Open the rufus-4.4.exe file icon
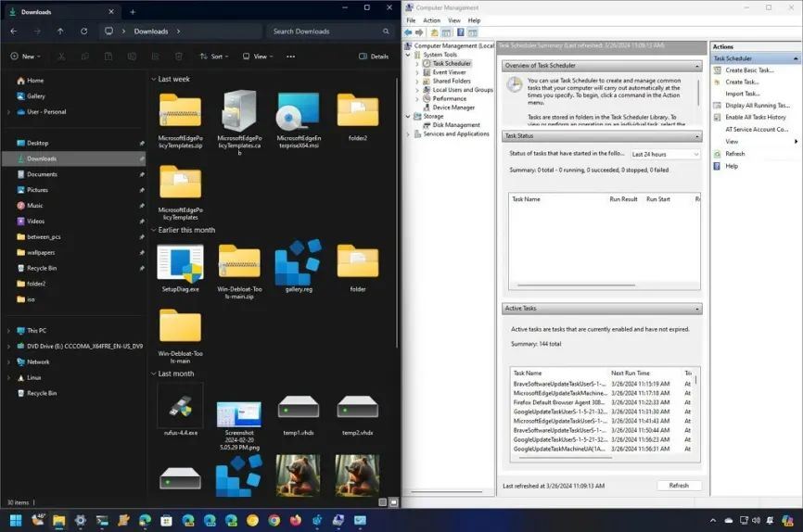803x532 pixels. 180,405
